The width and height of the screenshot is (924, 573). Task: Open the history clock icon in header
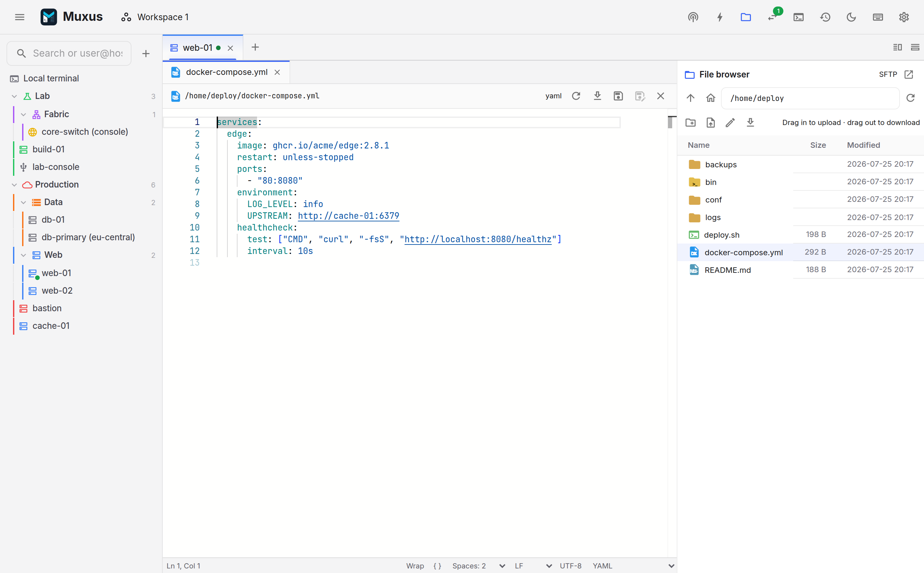[x=825, y=17]
